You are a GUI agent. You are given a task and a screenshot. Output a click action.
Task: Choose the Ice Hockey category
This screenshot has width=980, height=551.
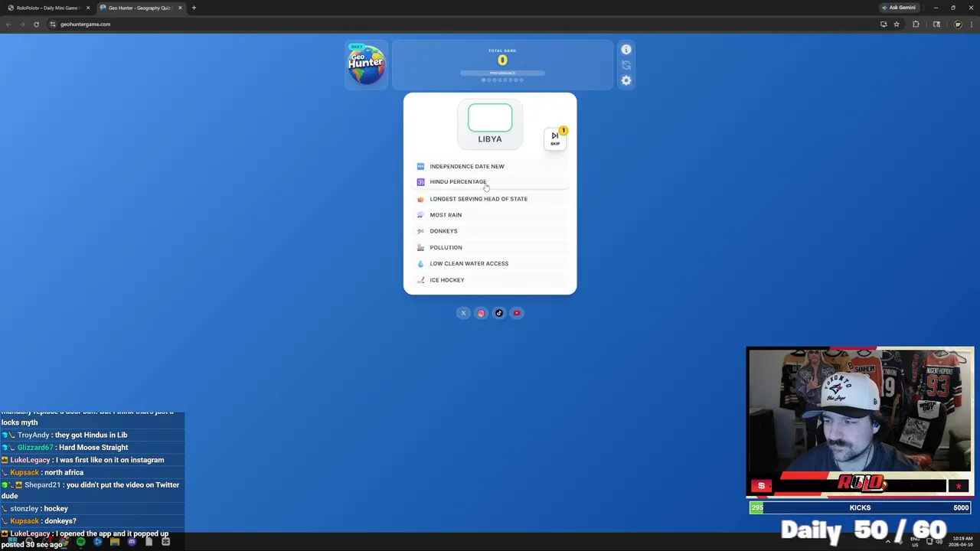click(x=490, y=280)
